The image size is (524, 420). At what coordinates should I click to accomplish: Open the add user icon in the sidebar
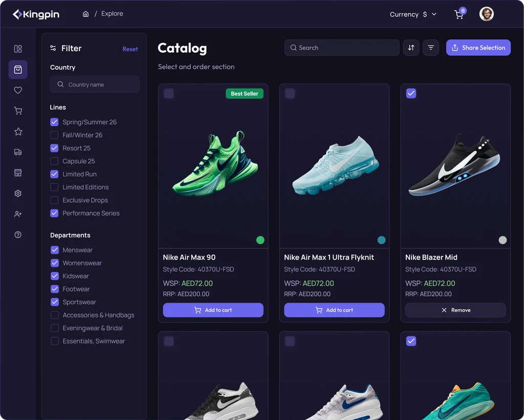coord(18,214)
